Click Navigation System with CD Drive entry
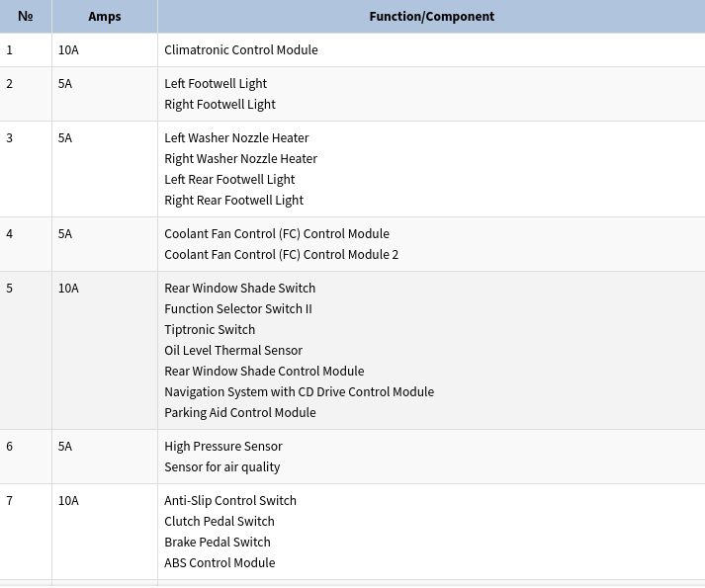This screenshot has width=705, height=588. (299, 391)
